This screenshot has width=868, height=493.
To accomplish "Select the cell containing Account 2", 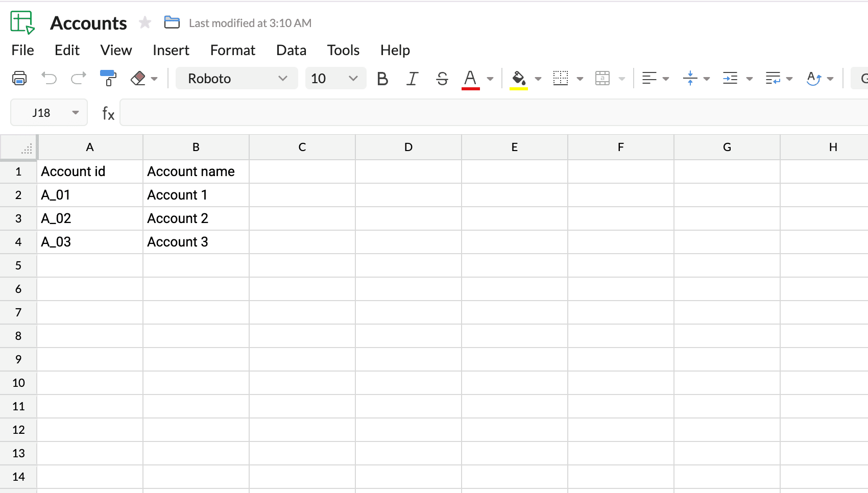I will click(x=196, y=218).
